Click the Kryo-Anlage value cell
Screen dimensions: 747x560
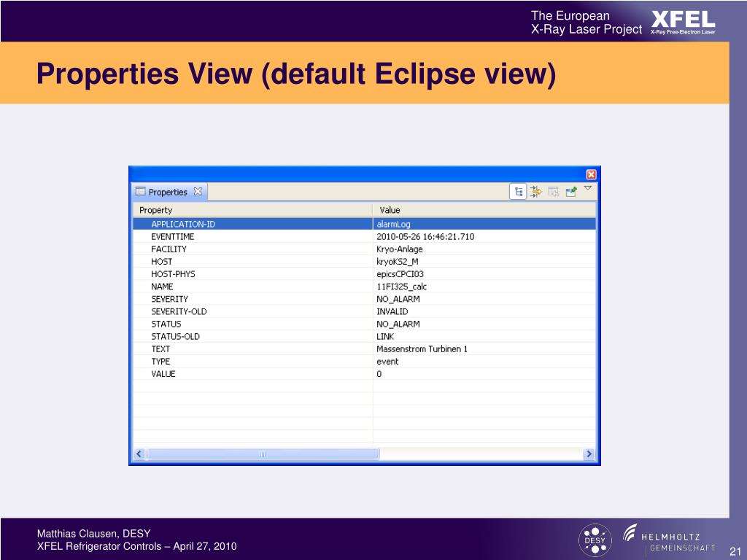[484, 249]
